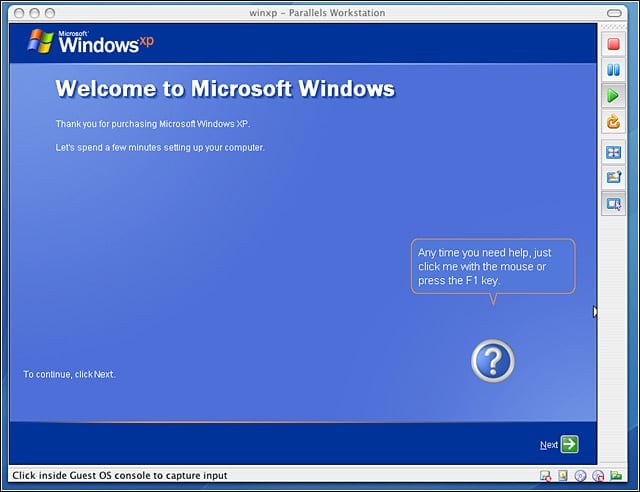This screenshot has width=640, height=492.
Task: Pause the virtual machine
Action: (x=613, y=70)
